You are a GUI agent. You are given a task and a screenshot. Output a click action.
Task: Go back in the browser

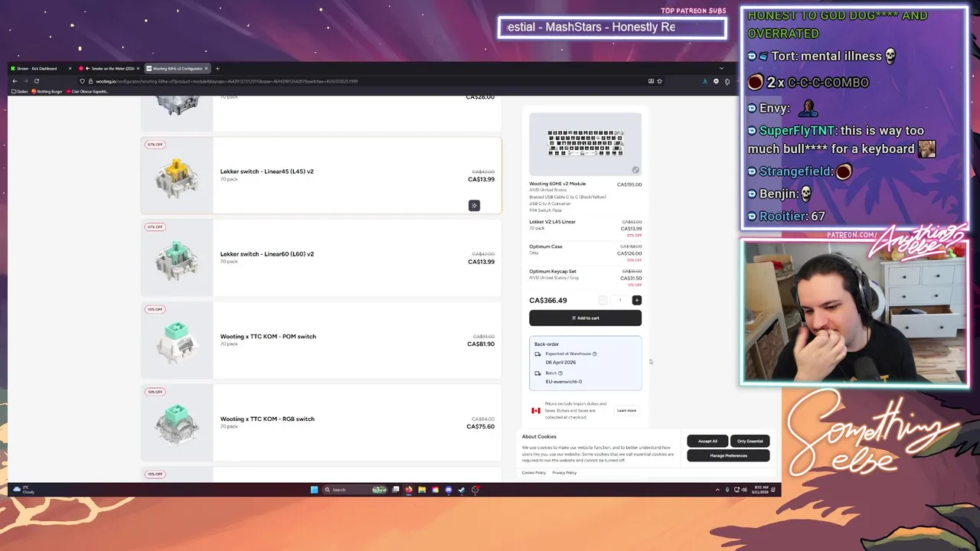pos(15,81)
